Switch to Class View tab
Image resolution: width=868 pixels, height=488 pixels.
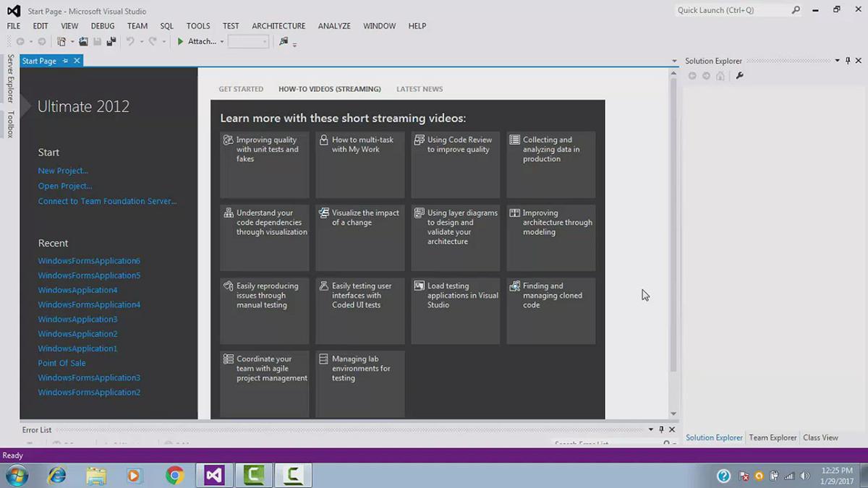pos(820,437)
